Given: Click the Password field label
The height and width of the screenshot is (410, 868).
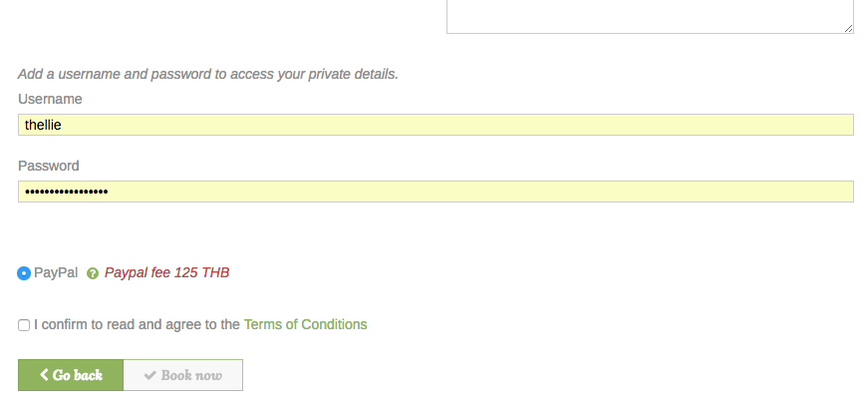Looking at the screenshot, I should point(49,166).
